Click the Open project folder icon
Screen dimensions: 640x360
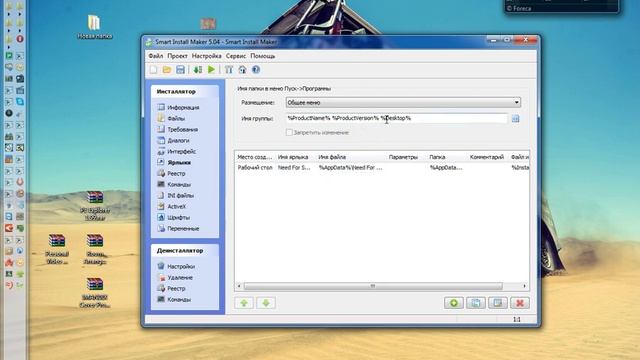click(x=167, y=70)
